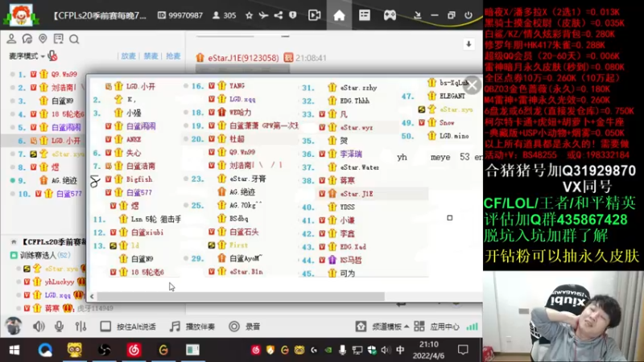Start recording with the 录音 button

pyautogui.click(x=245, y=327)
